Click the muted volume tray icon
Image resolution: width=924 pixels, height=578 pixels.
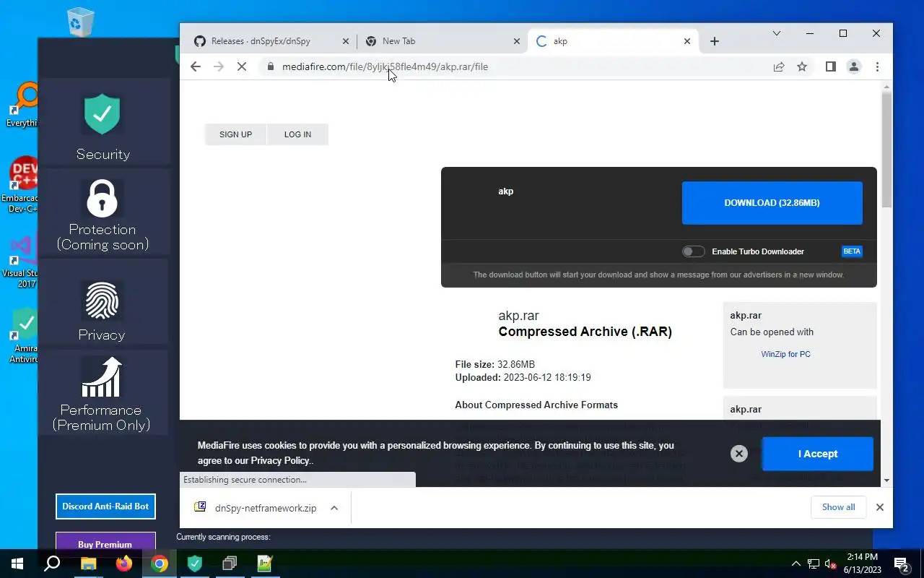831,564
